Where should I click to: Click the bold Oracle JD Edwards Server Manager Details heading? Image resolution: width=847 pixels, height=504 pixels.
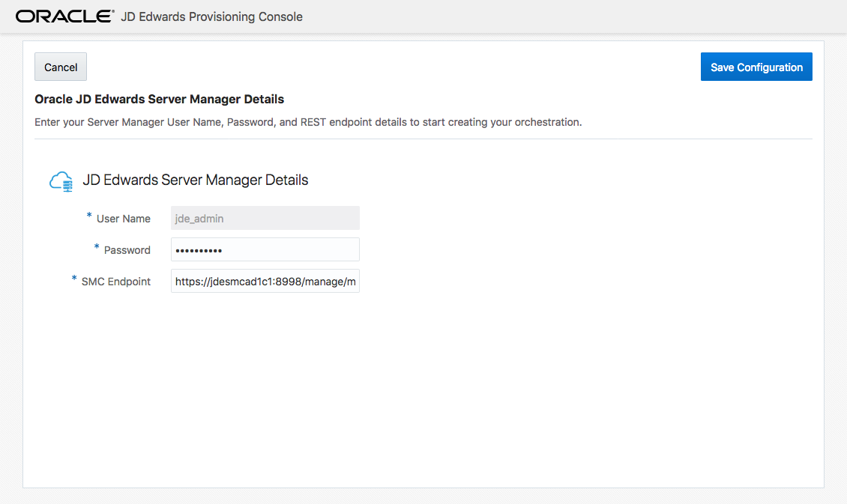click(x=159, y=99)
